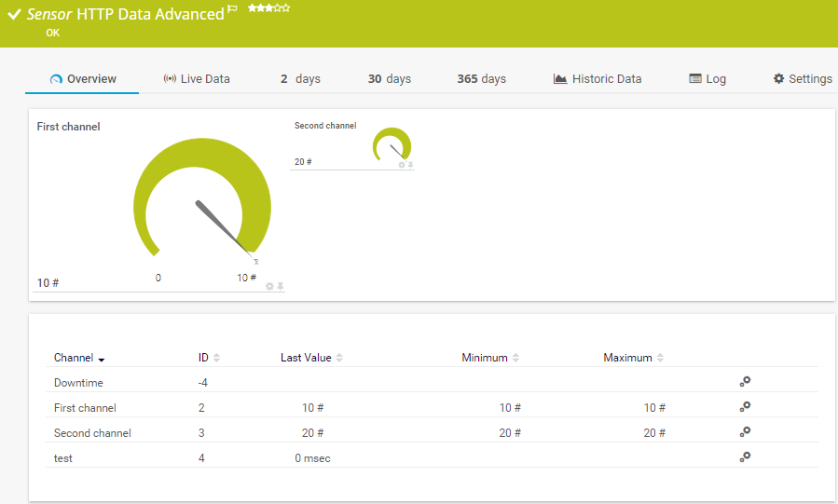Sort table by Maximum column
This screenshot has height=504, width=838.
point(632,358)
